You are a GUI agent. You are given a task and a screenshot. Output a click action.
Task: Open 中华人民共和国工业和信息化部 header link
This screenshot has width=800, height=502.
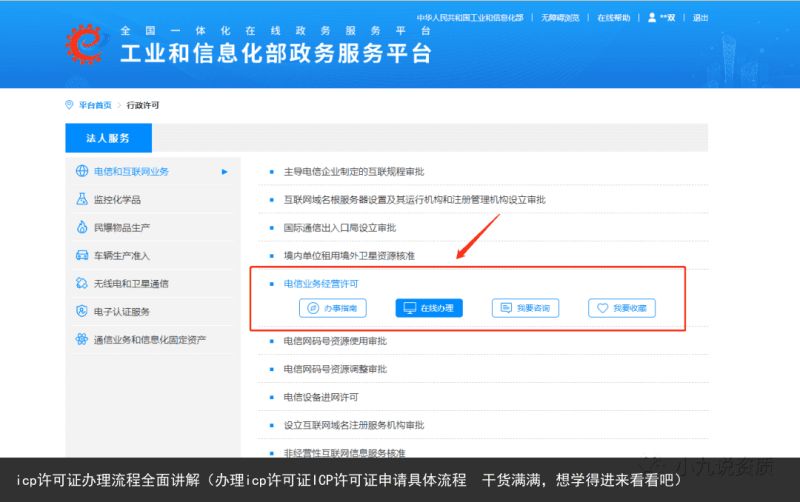pyautogui.click(x=470, y=18)
